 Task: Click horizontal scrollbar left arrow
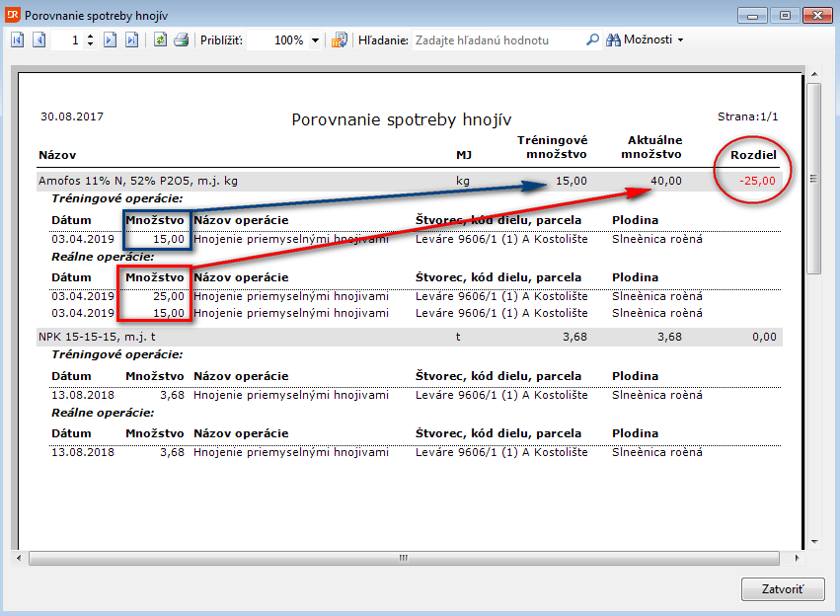[19, 558]
